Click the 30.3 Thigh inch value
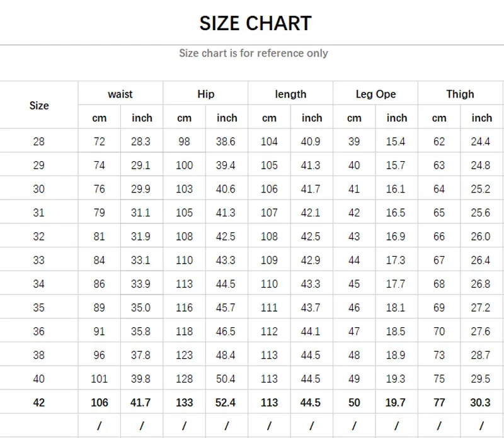504x438 pixels. (481, 402)
